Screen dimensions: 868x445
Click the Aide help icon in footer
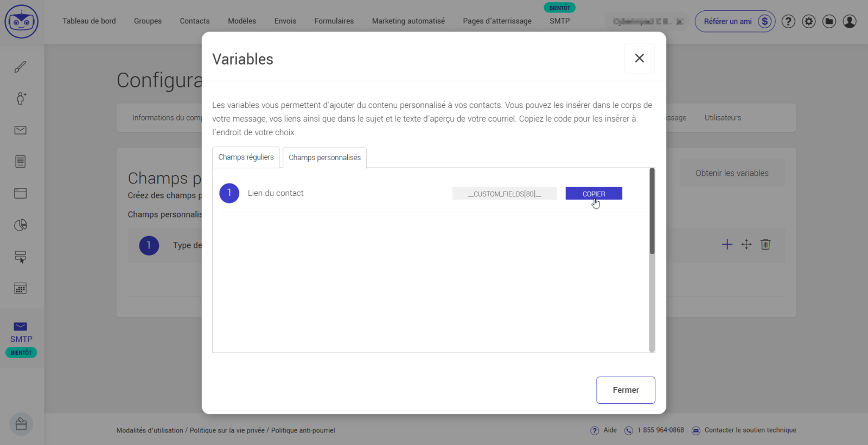pyautogui.click(x=595, y=430)
